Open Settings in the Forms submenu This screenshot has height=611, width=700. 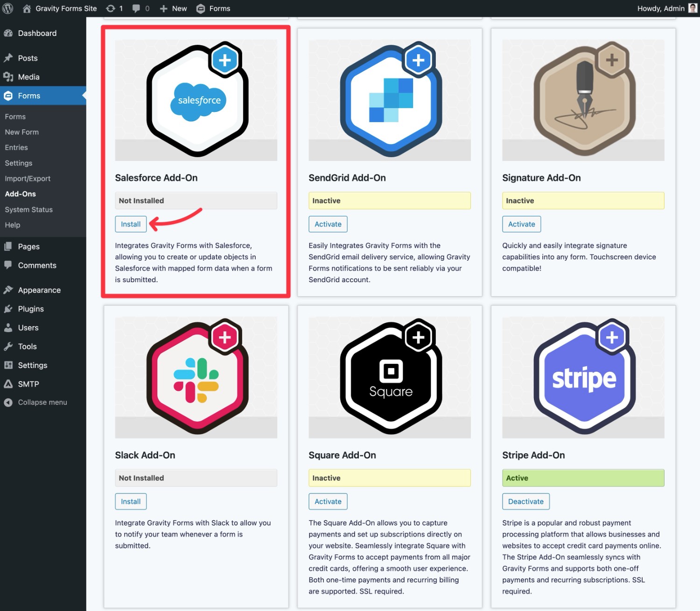tap(19, 163)
